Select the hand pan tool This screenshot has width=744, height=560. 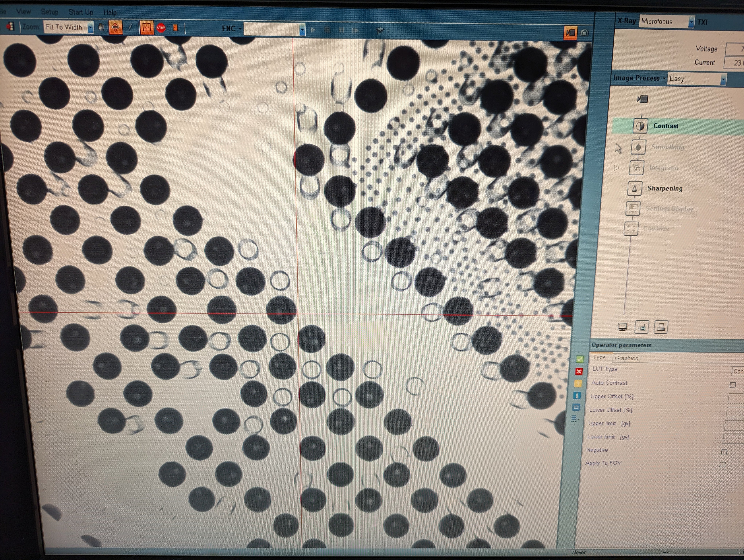(101, 28)
